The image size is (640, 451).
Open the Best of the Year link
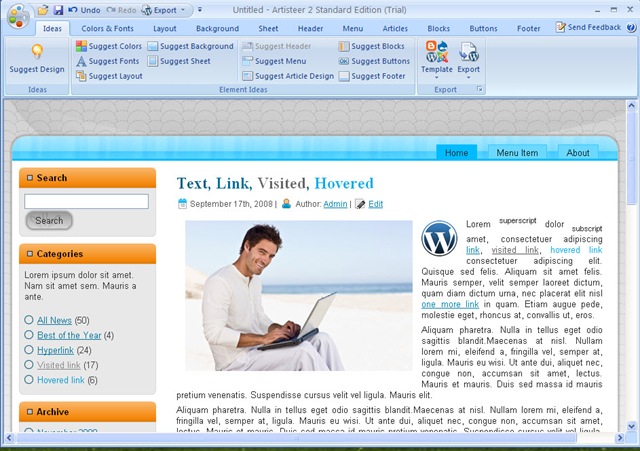tap(69, 335)
